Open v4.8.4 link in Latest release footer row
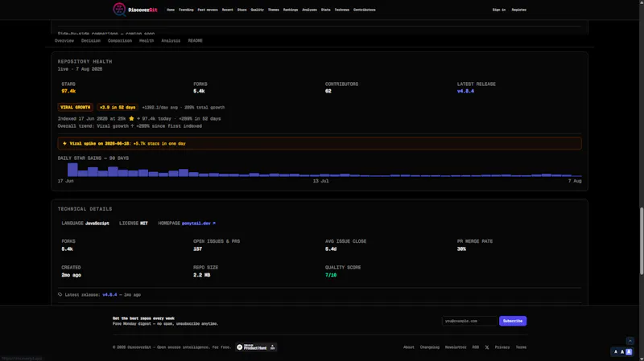 click(109, 294)
